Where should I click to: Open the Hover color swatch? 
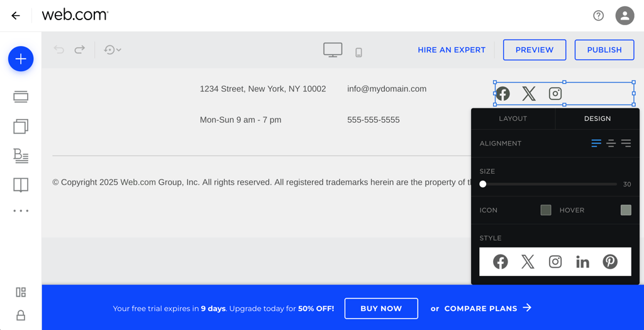coord(626,210)
